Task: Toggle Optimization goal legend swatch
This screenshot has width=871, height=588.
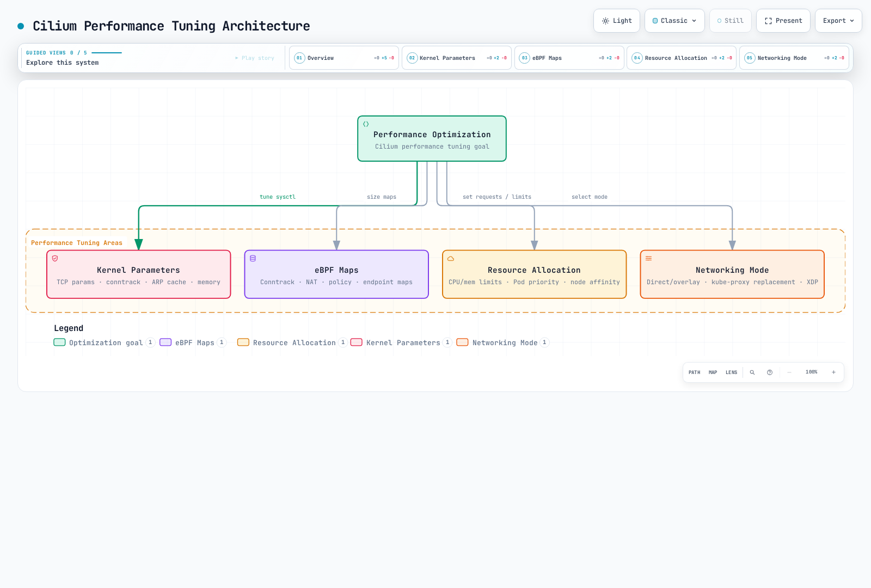Action: point(59,342)
